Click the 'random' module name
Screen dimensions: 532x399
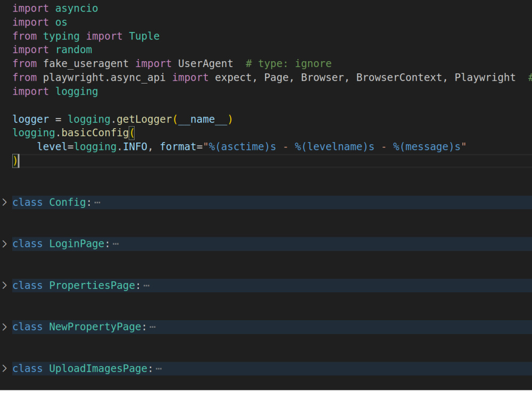(x=74, y=50)
